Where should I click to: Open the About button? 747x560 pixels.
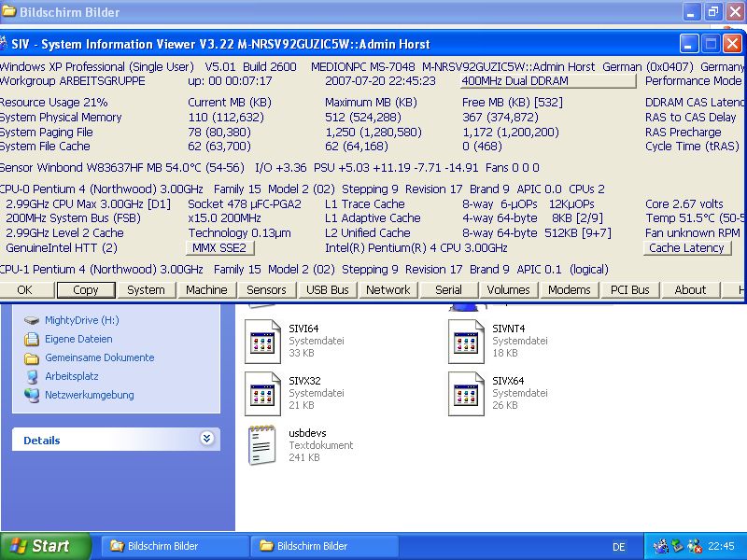click(690, 290)
